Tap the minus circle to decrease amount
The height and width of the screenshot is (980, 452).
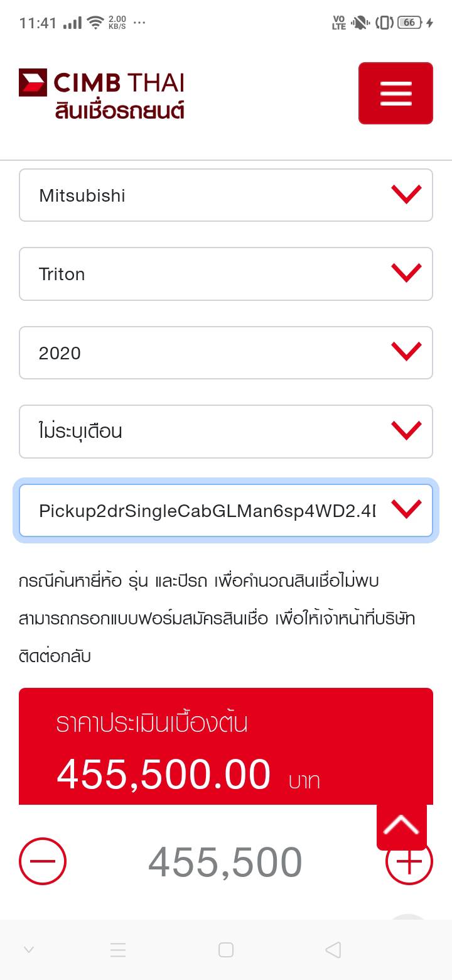(43, 861)
